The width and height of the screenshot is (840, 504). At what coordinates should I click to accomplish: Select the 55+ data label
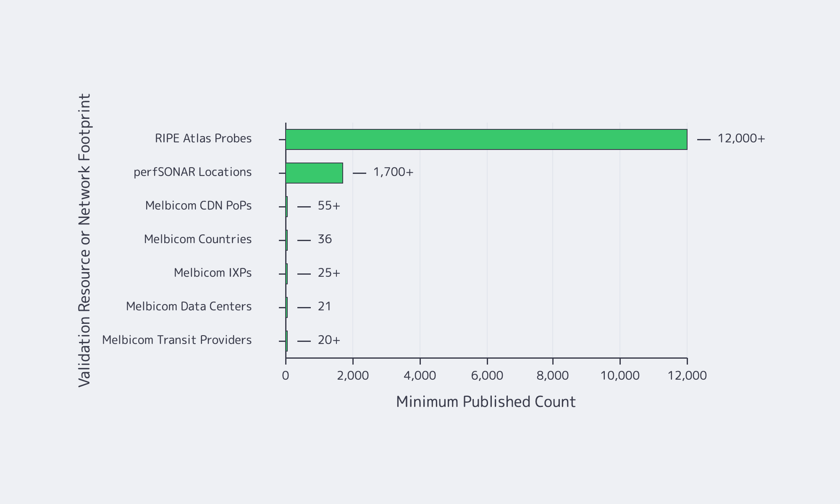coord(328,205)
